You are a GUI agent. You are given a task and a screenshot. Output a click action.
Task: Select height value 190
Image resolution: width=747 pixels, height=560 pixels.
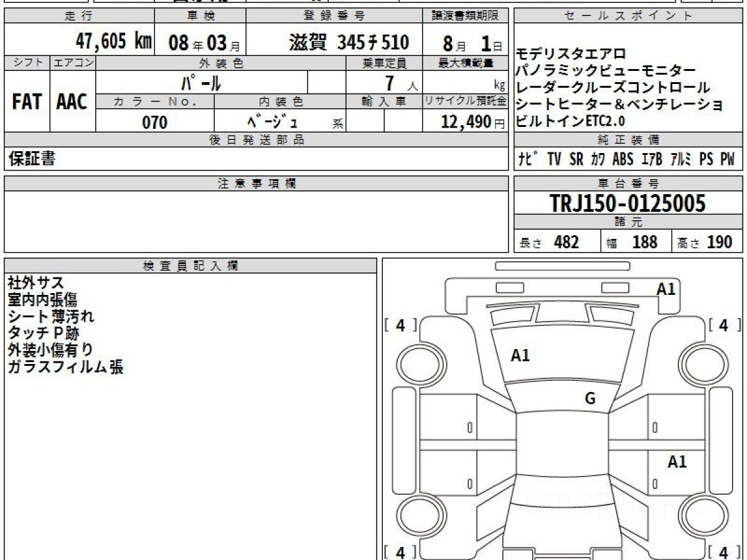[720, 242]
